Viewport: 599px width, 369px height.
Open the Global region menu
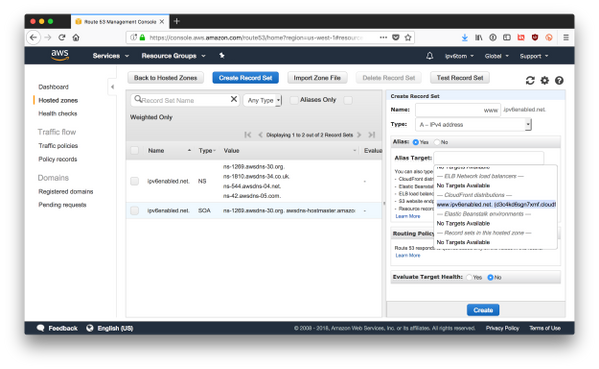tap(497, 56)
